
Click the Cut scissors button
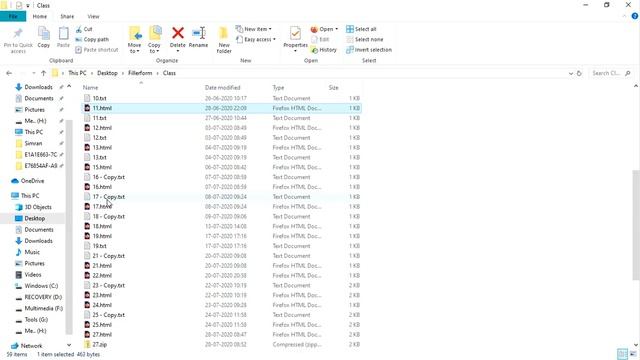(84, 29)
